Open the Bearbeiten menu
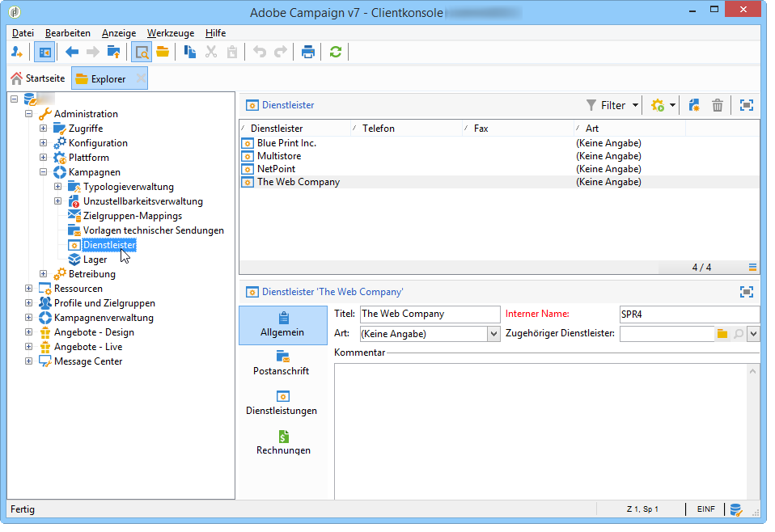The width and height of the screenshot is (775, 532). click(68, 33)
